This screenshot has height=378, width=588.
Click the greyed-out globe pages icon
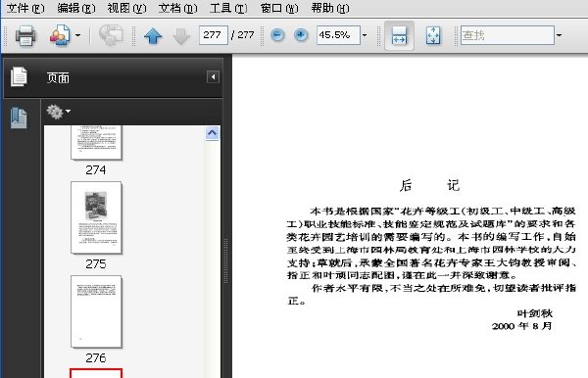point(111,35)
